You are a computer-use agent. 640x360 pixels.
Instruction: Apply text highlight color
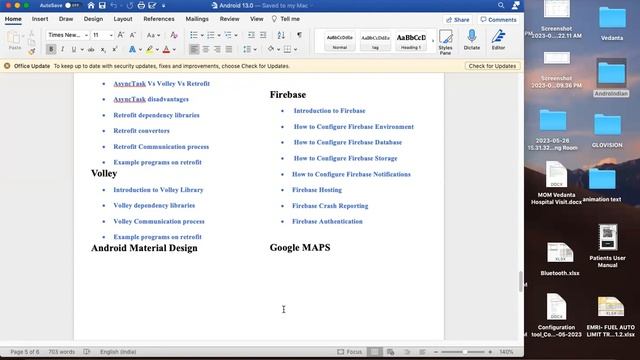click(149, 50)
